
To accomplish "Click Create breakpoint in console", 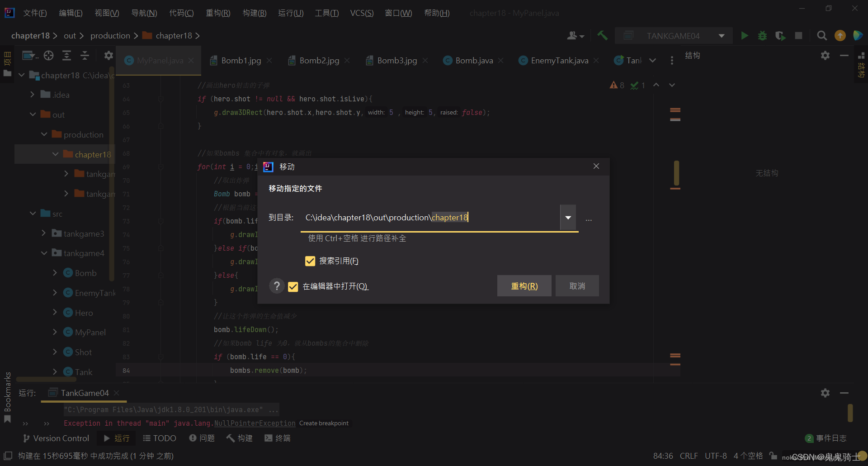I will tap(324, 423).
